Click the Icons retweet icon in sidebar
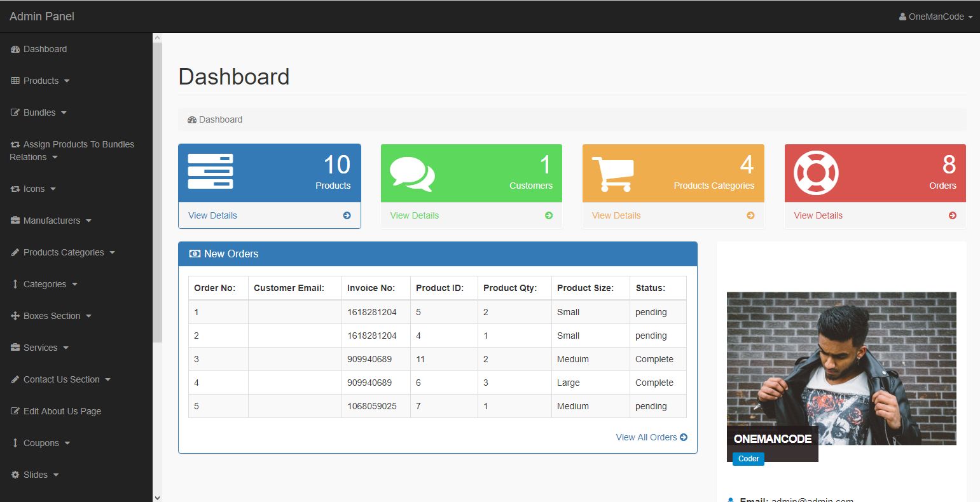This screenshot has height=502, width=980. (x=15, y=189)
